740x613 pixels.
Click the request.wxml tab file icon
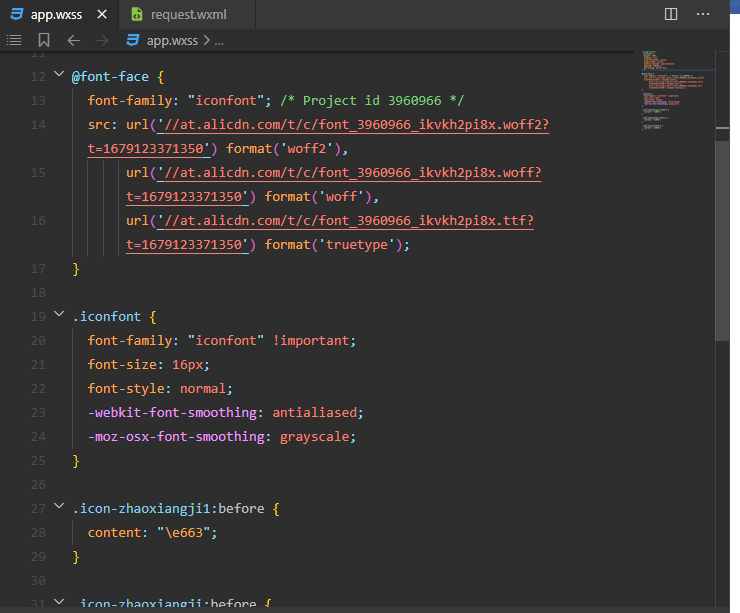(136, 14)
